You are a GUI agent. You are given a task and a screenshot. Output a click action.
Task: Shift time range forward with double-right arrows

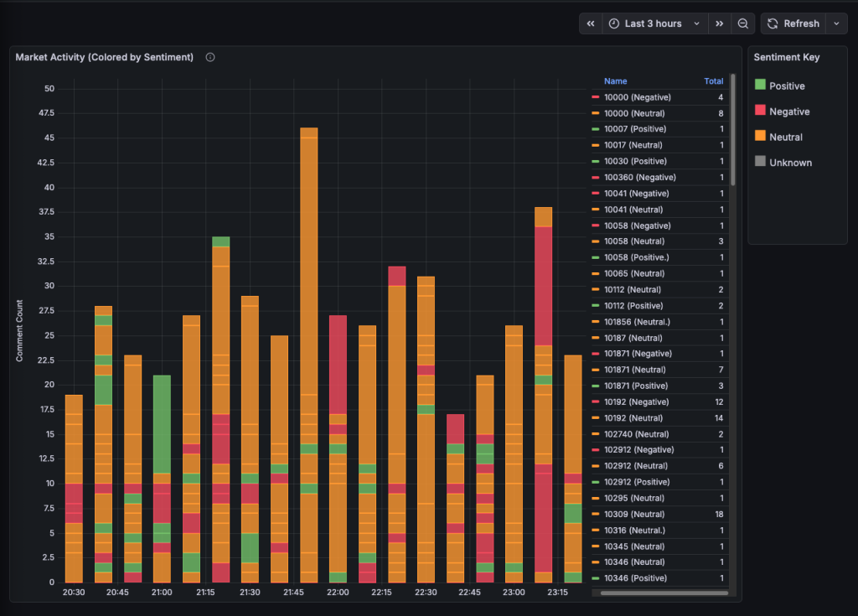coord(719,23)
